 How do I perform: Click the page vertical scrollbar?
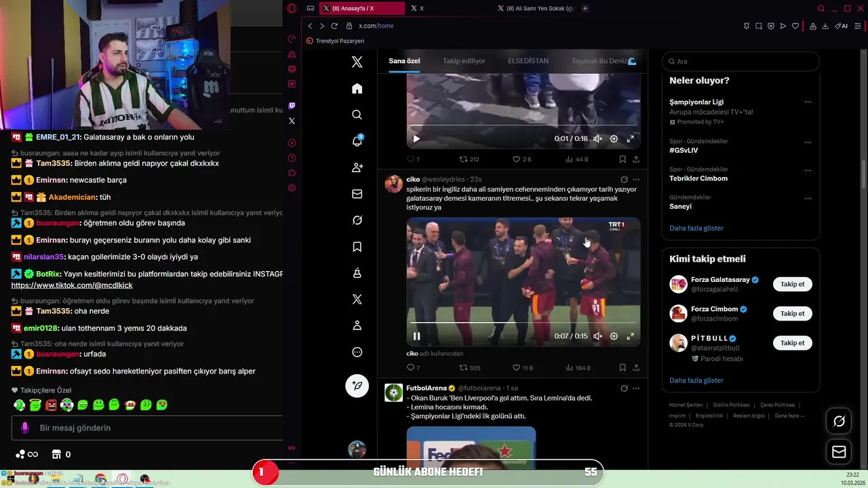pyautogui.click(x=863, y=176)
